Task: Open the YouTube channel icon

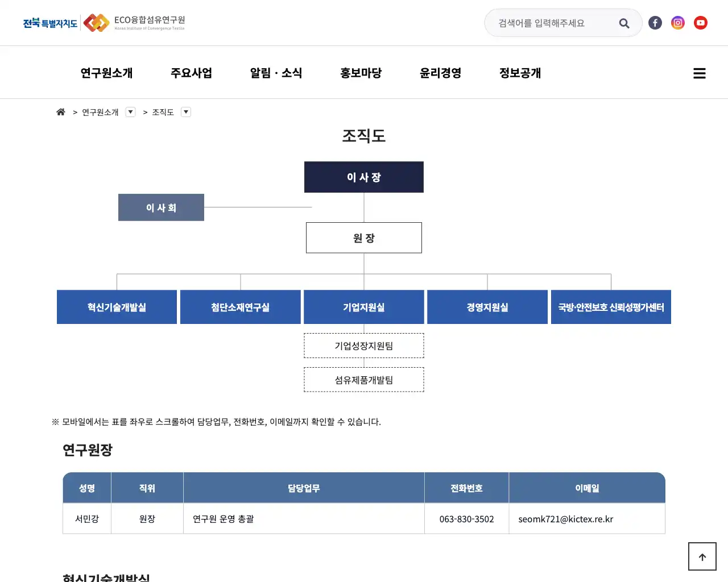Action: tap(701, 23)
